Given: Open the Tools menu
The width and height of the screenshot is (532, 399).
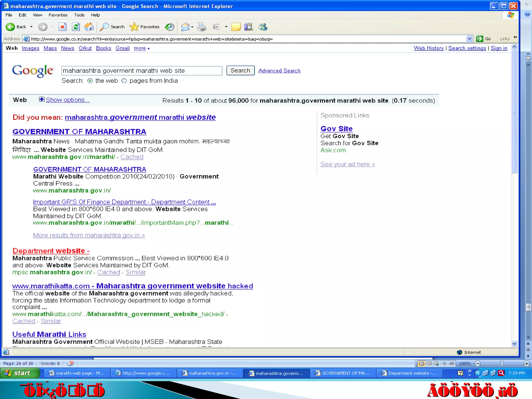Looking at the screenshot, I should [79, 15].
